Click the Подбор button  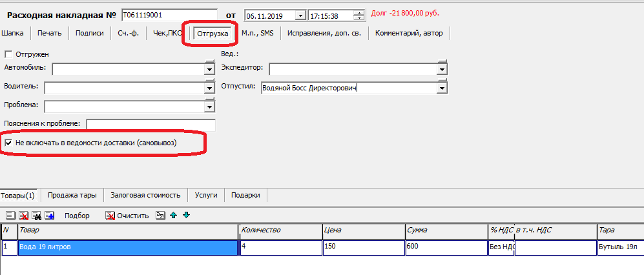(77, 216)
